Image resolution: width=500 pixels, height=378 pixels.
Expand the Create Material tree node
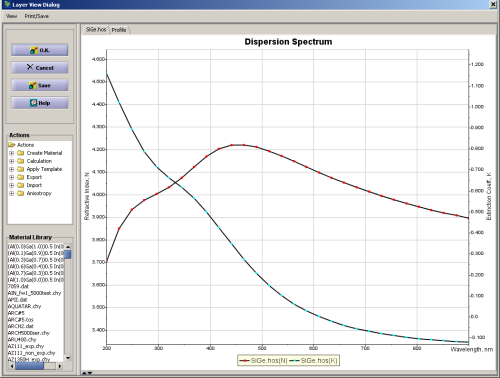(x=12, y=153)
